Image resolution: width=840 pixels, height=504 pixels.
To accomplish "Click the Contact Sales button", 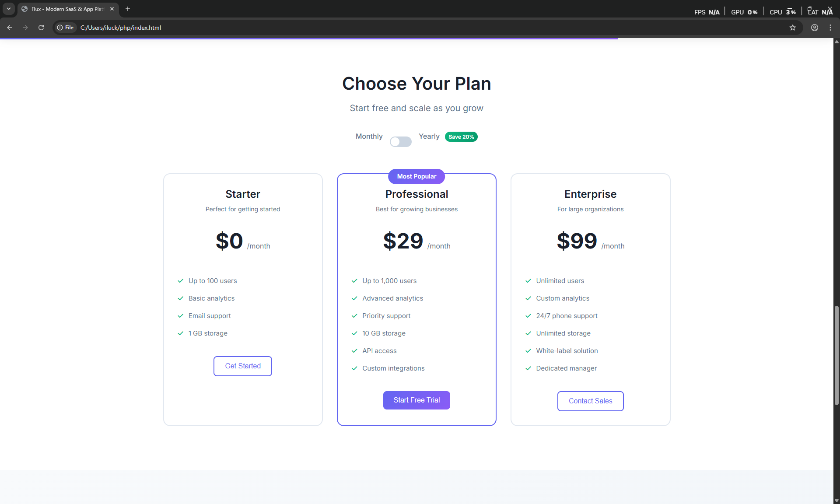I will (590, 401).
